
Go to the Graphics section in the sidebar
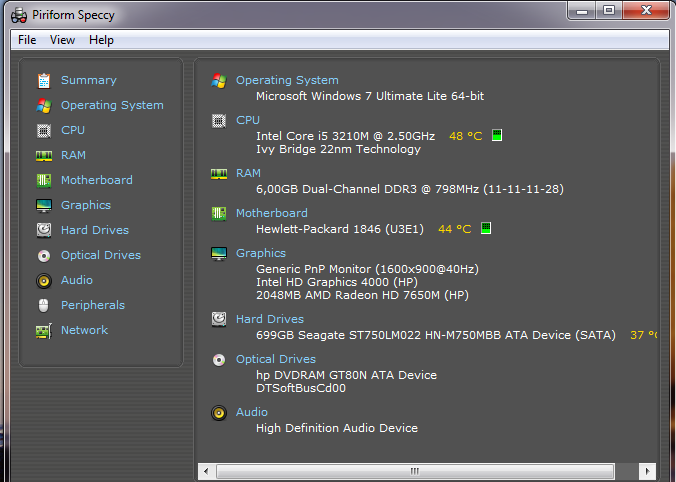(x=86, y=205)
